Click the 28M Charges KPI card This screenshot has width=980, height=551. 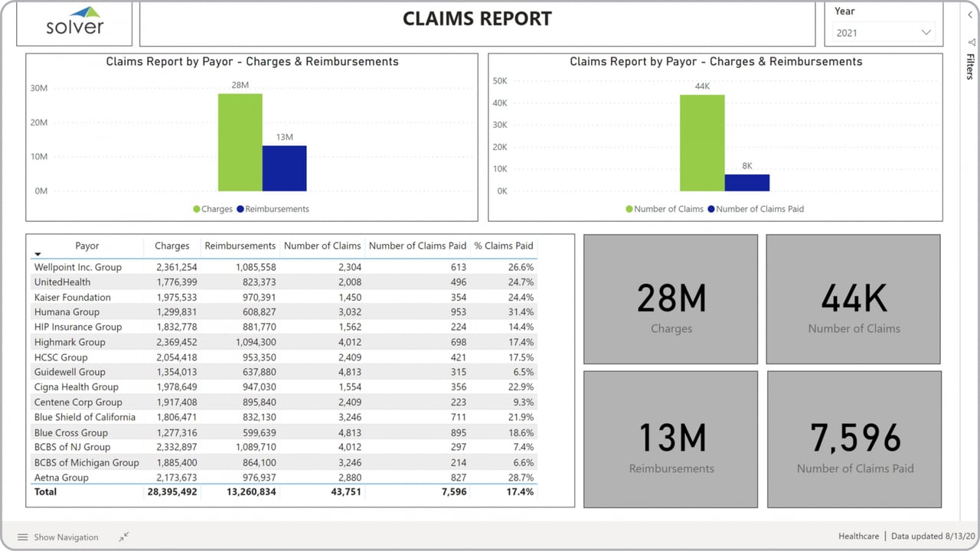671,298
